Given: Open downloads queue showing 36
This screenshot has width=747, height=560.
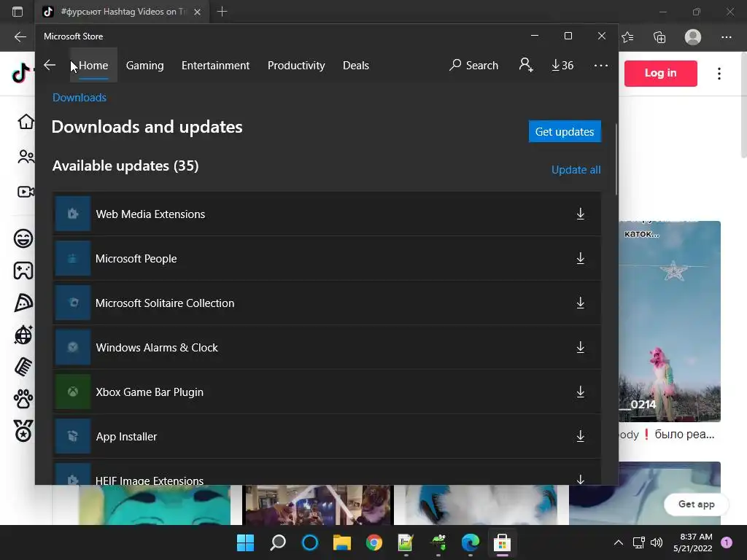Looking at the screenshot, I should pos(562,65).
